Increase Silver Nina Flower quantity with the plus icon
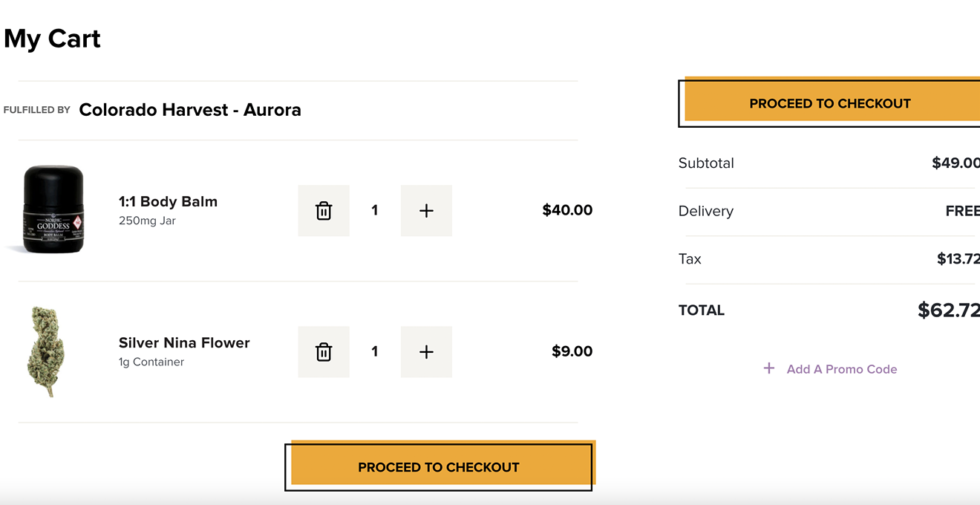The width and height of the screenshot is (980, 505). [426, 351]
